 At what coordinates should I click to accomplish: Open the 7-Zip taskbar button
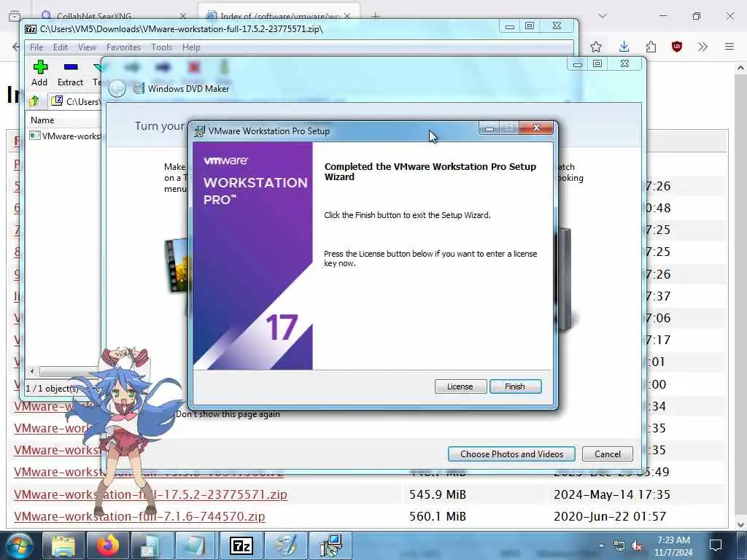tap(241, 545)
